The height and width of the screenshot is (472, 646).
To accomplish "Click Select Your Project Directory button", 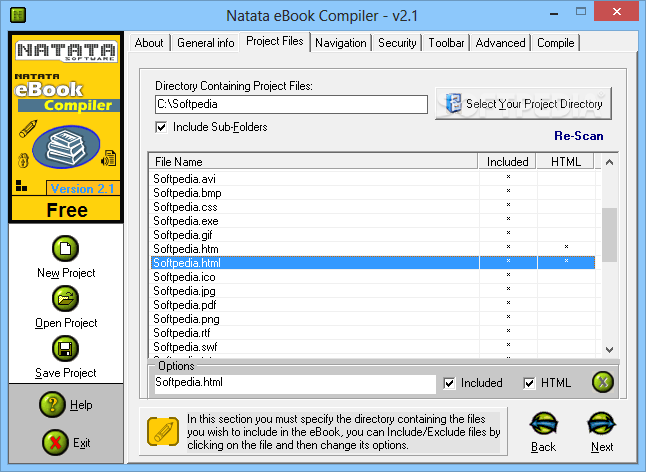I will point(523,103).
